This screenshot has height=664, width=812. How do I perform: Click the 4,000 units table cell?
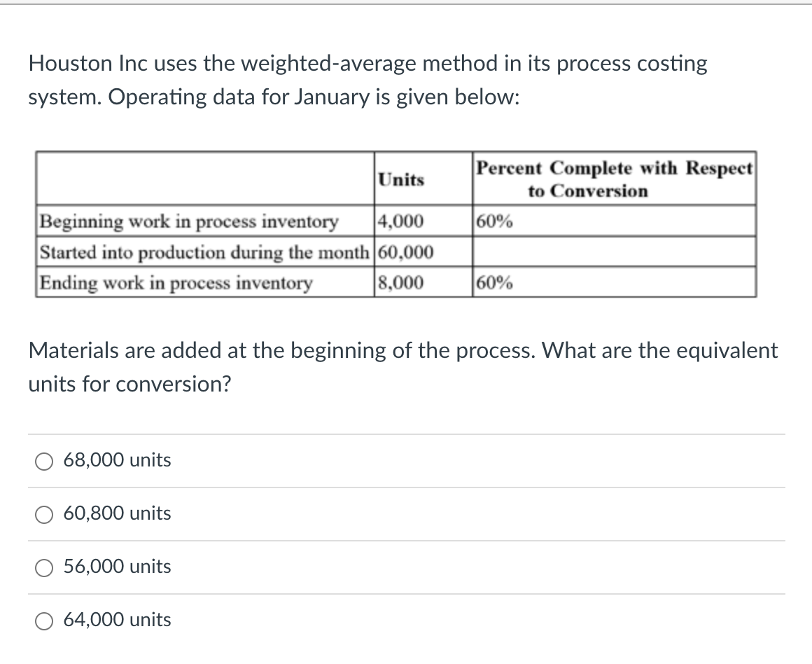coord(399,222)
